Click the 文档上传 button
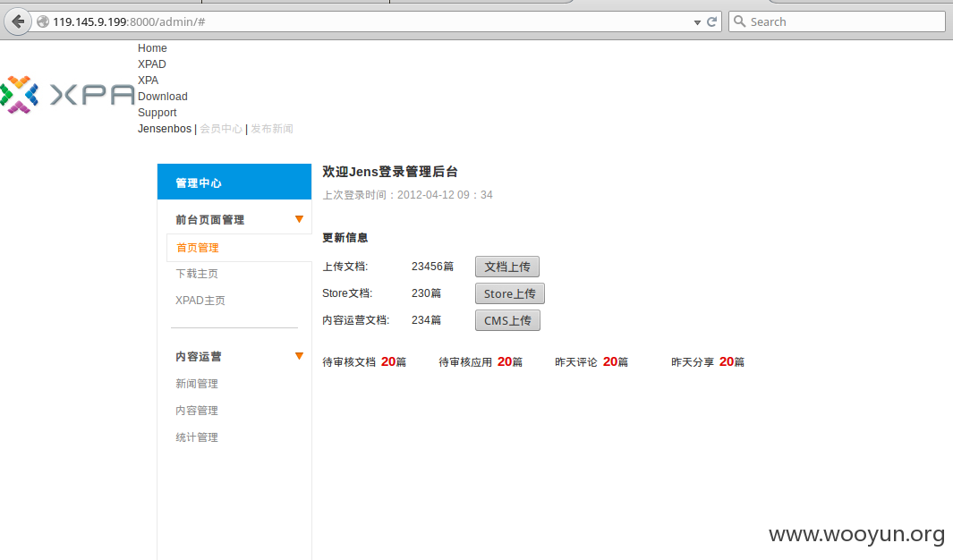Image resolution: width=953 pixels, height=560 pixels. click(x=506, y=267)
